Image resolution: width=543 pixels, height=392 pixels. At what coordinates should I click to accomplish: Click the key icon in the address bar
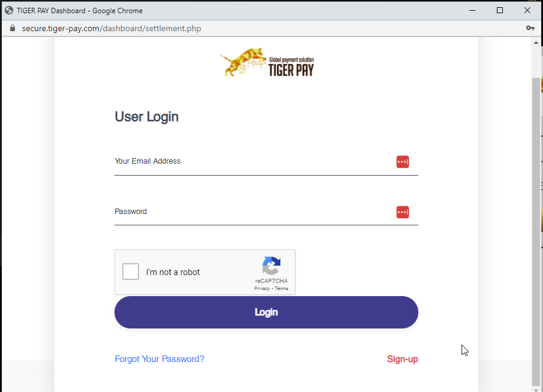click(530, 28)
